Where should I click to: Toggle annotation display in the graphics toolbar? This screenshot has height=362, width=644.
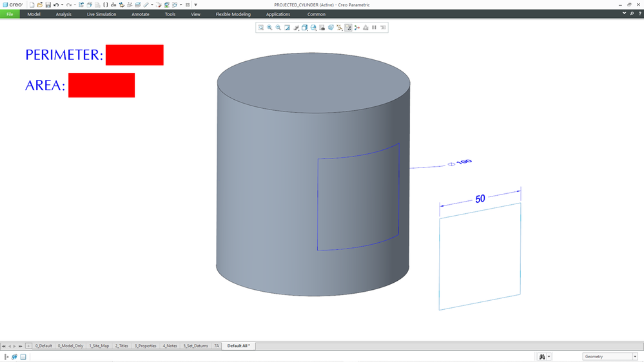(348, 28)
